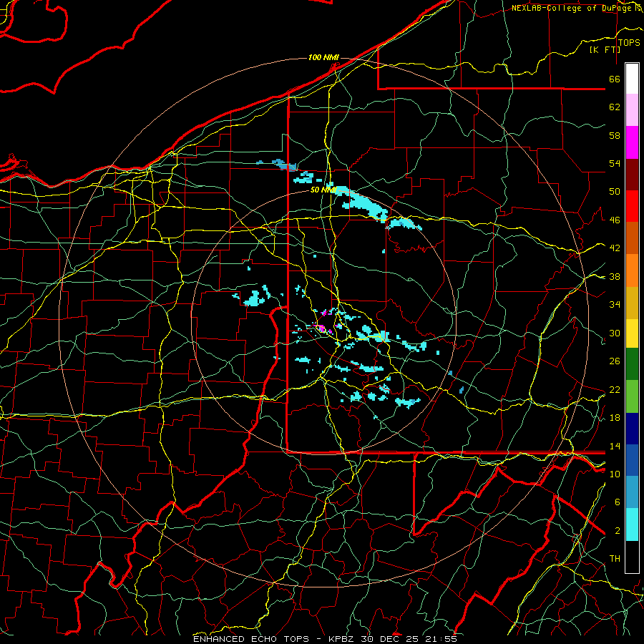
Task: Click the cyan legend swatch
Action: click(x=632, y=525)
